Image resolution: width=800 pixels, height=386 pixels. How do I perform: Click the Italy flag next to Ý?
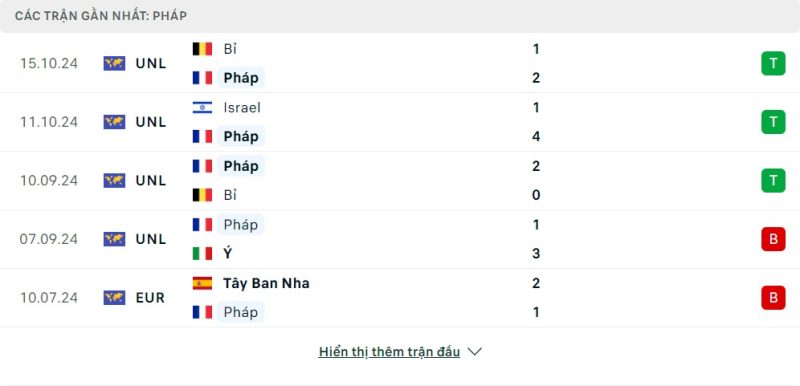pos(202,253)
